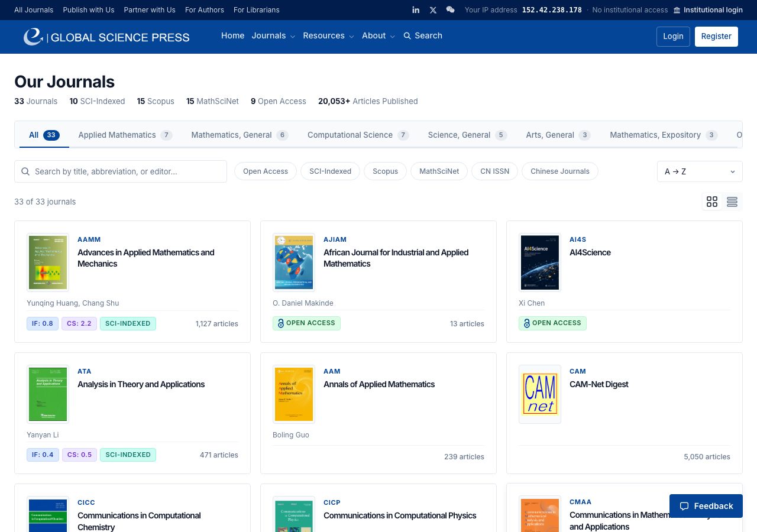Open the CAM-Net Digest logo thumbnail
Viewport: 757px width, 532px height.
pyautogui.click(x=540, y=394)
